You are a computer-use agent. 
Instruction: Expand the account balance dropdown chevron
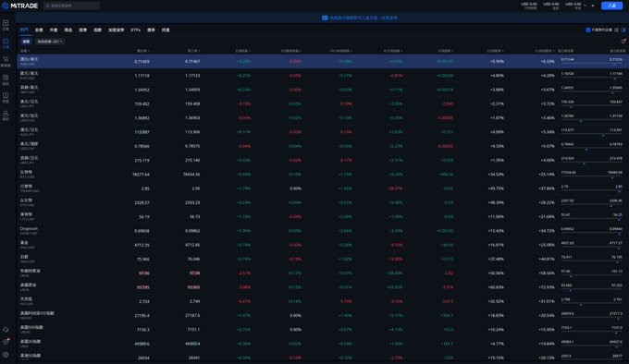pos(585,6)
